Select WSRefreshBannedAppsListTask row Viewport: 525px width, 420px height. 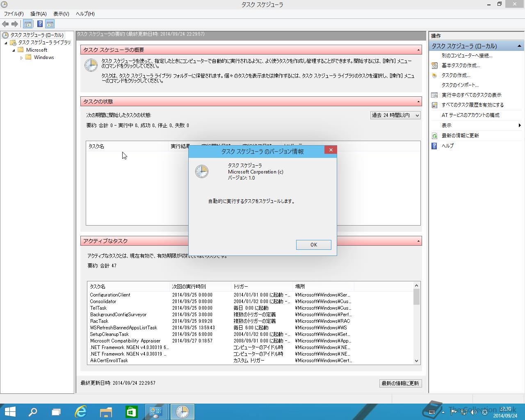249,328
